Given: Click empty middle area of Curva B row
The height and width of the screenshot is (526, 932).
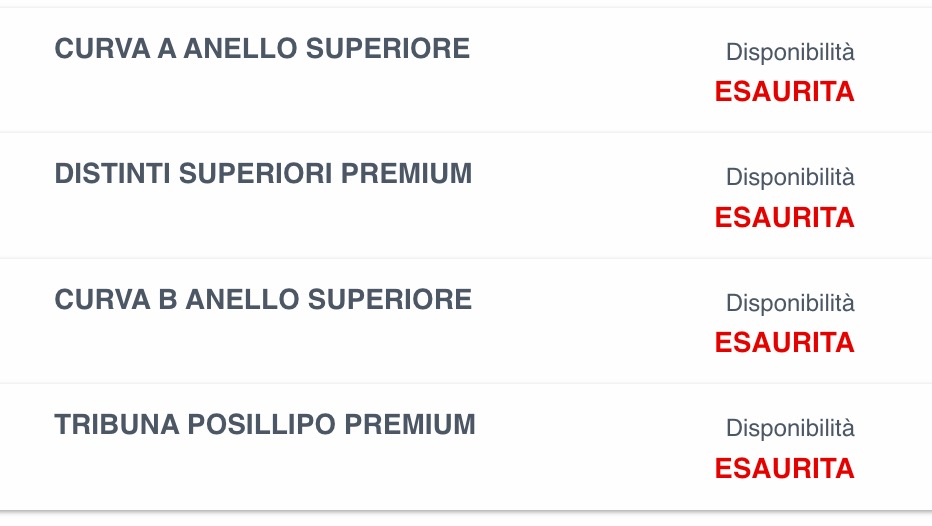Looking at the screenshot, I should pyautogui.click(x=590, y=321).
